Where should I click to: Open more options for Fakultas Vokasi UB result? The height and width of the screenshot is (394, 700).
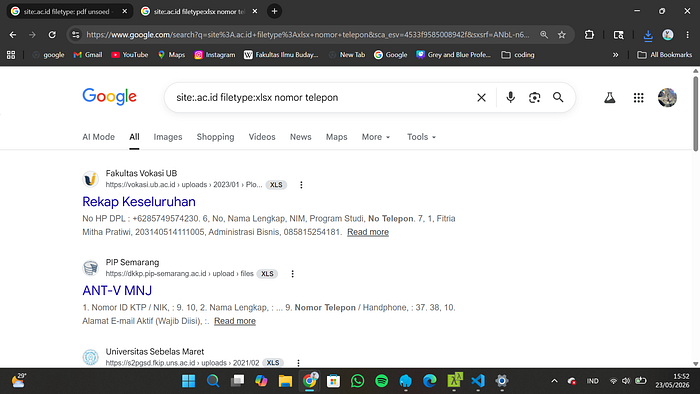click(301, 185)
